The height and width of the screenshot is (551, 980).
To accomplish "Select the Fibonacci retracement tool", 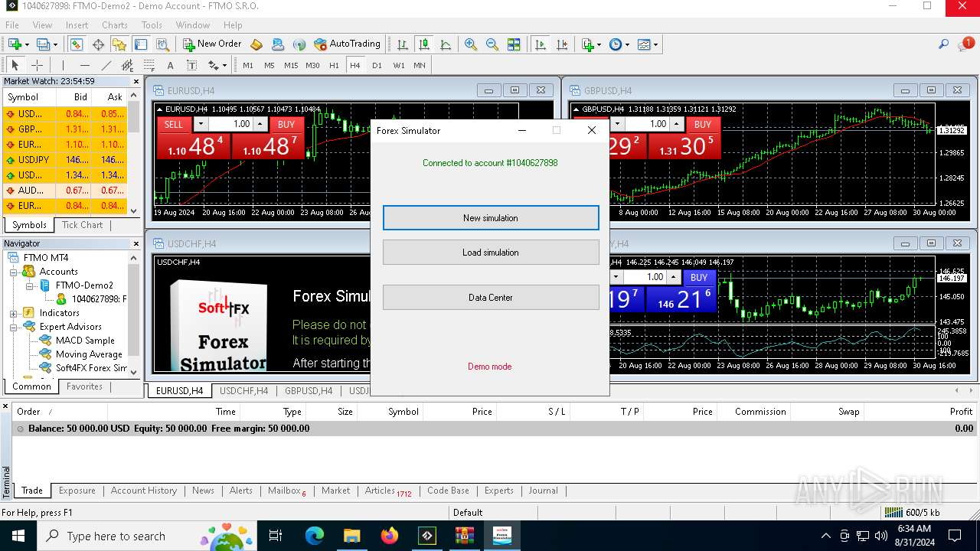I will pyautogui.click(x=149, y=65).
